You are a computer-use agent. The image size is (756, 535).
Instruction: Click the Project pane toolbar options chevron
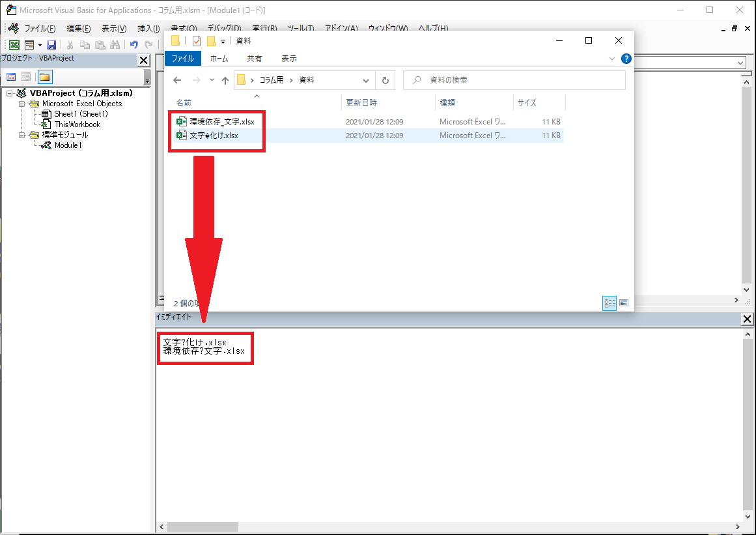[x=147, y=78]
